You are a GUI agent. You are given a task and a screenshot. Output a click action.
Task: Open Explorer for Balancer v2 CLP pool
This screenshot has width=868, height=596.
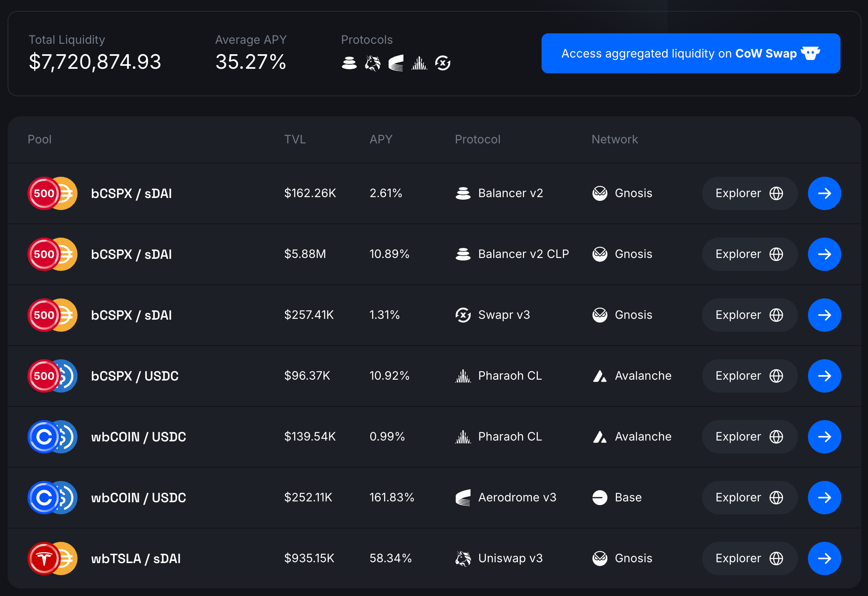click(750, 254)
